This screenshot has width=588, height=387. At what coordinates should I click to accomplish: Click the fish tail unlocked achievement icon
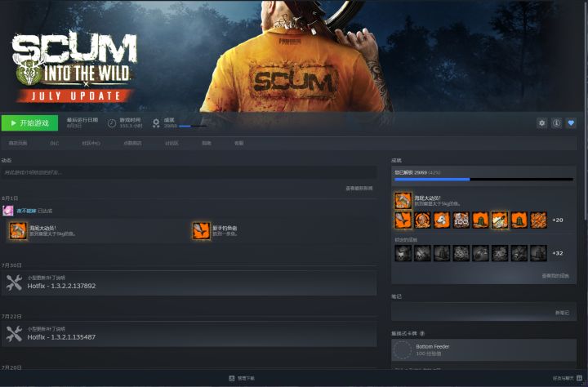point(403,220)
